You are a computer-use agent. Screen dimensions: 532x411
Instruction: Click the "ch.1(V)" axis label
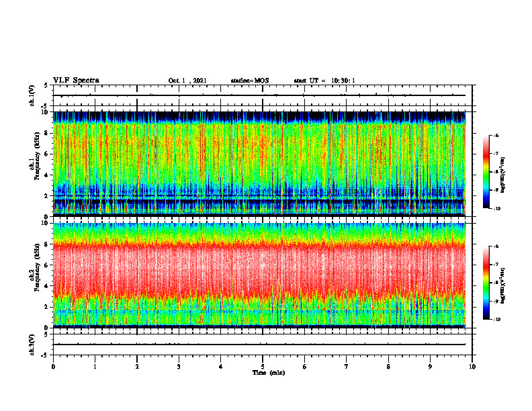tap(32, 95)
